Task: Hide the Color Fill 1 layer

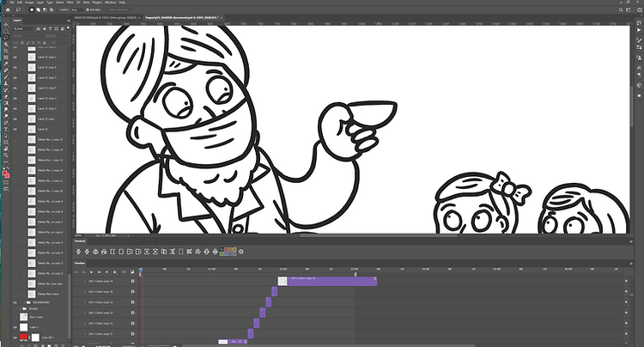Action: click(x=15, y=338)
